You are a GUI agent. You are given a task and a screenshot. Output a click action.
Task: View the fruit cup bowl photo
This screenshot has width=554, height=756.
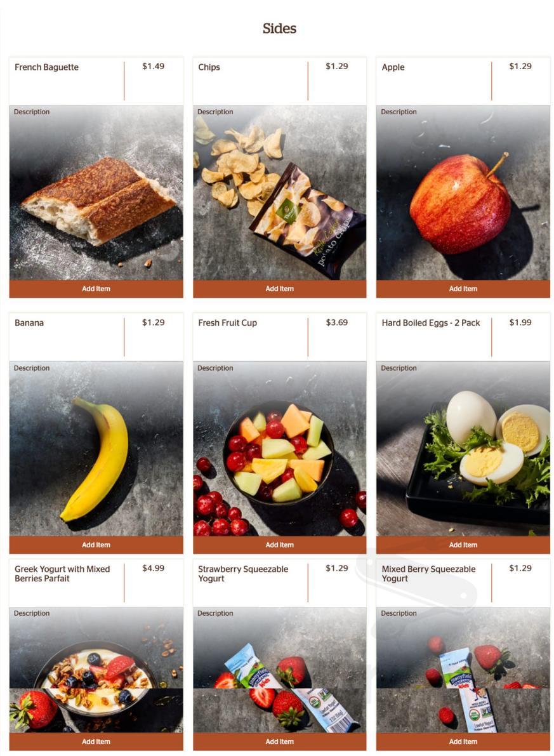[280, 449]
